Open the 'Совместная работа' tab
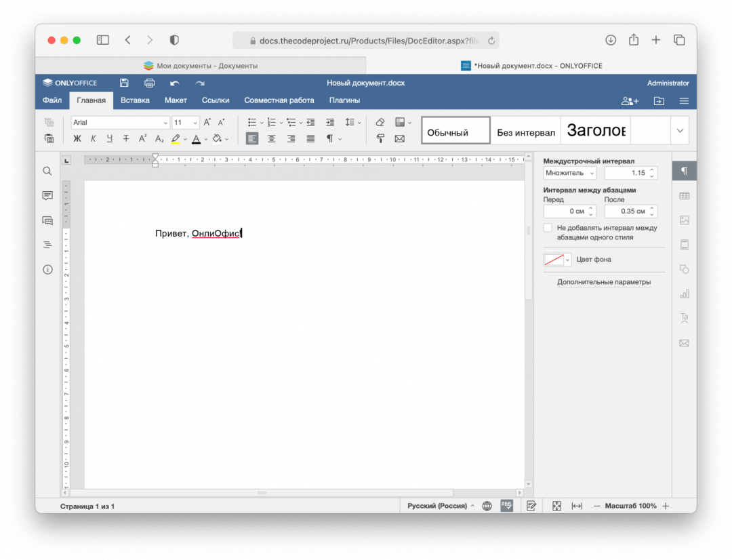This screenshot has height=560, width=732. 279,100
